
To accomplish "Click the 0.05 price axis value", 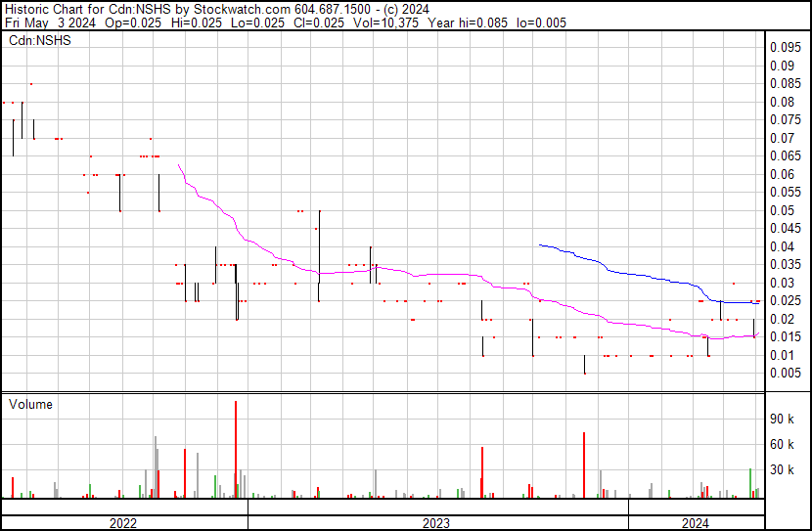I will coord(782,210).
